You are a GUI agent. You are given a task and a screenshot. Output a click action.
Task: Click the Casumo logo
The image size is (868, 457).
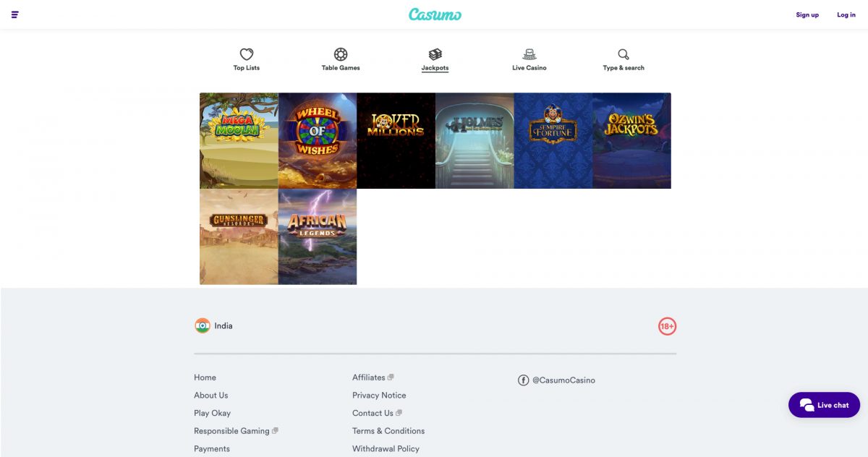435,14
